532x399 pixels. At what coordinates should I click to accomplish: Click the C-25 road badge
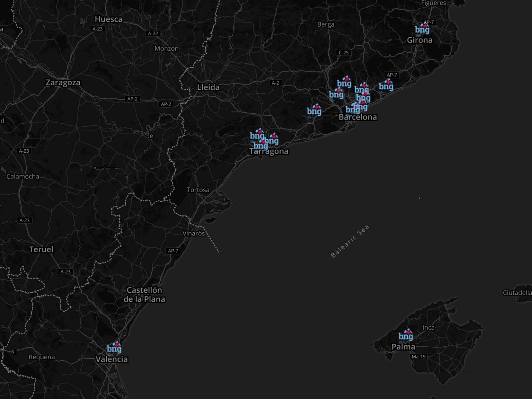click(344, 53)
